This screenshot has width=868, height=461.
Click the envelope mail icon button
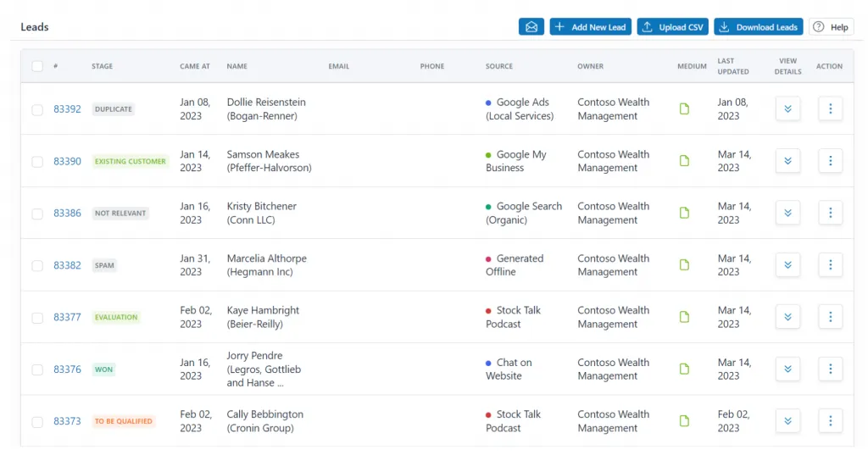pos(531,26)
